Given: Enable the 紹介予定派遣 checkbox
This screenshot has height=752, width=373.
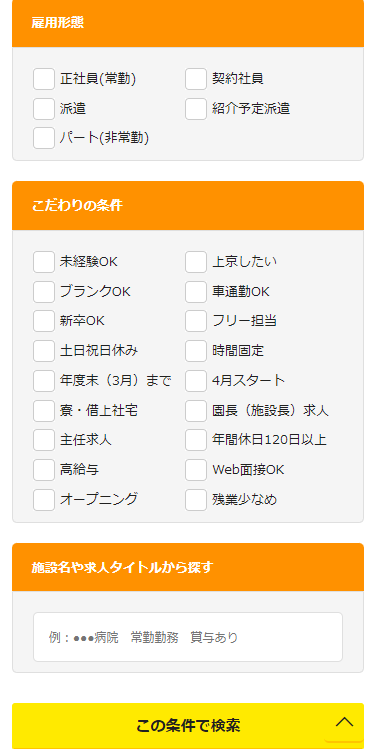Looking at the screenshot, I should tap(196, 109).
